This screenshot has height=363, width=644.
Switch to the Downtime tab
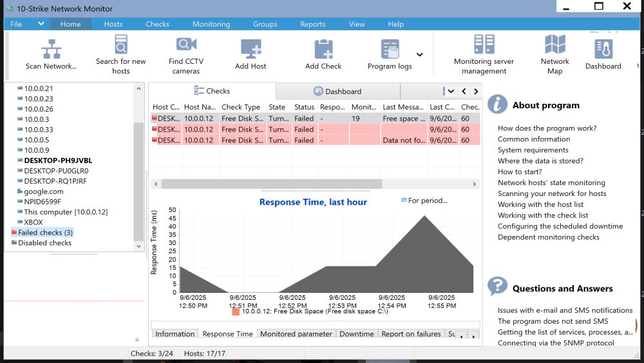pyautogui.click(x=357, y=334)
